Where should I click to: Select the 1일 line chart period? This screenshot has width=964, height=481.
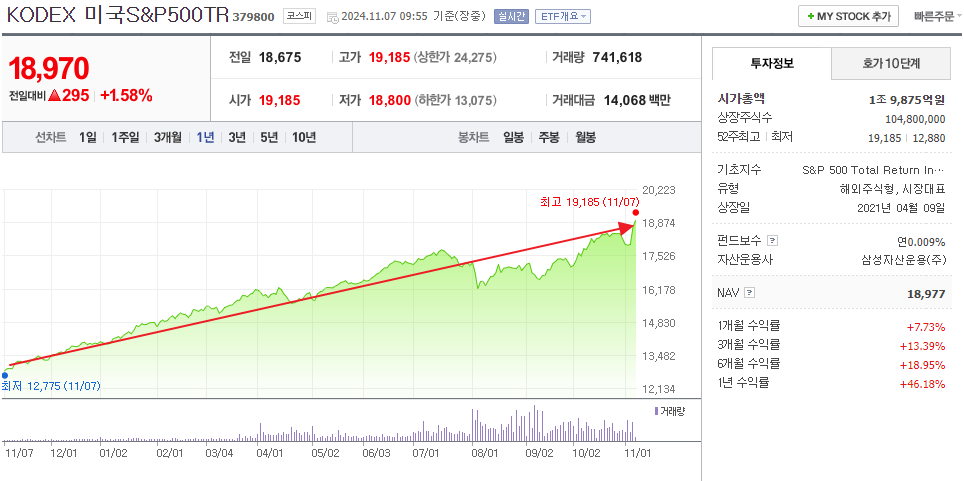88,137
